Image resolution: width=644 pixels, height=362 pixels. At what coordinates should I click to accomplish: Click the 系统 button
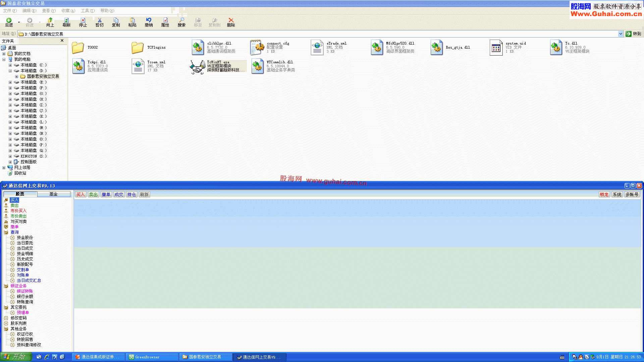617,194
